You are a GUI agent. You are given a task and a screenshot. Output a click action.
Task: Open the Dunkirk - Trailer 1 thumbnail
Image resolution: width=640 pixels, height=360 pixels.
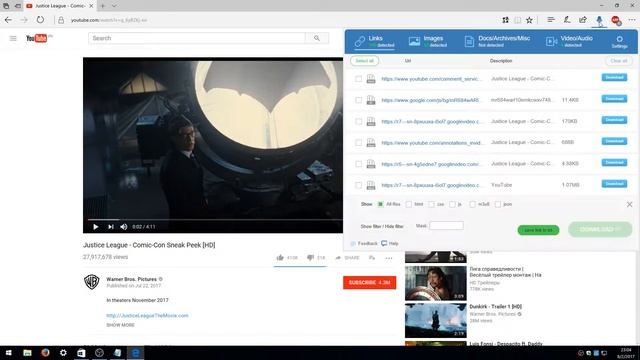pyautogui.click(x=436, y=320)
